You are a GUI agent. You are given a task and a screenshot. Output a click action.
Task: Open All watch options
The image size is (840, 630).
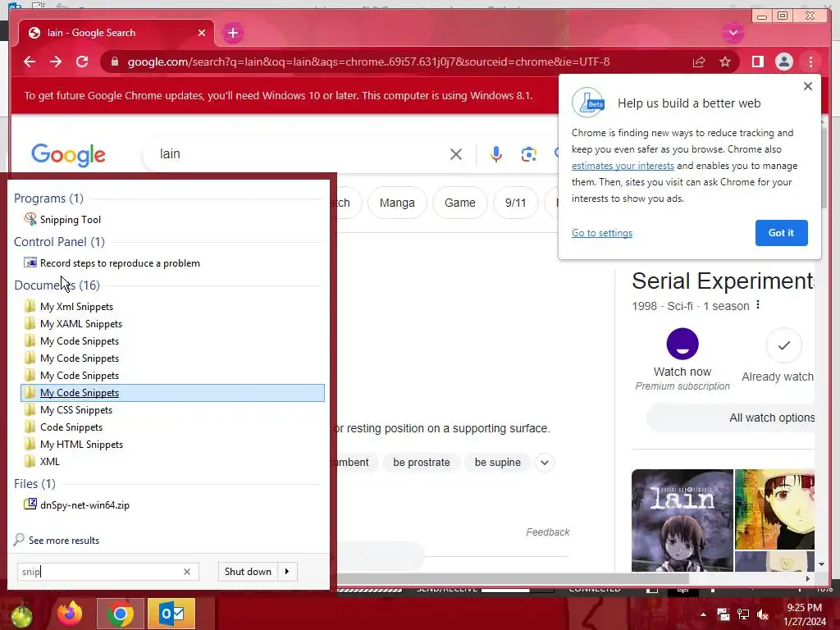pos(731,418)
